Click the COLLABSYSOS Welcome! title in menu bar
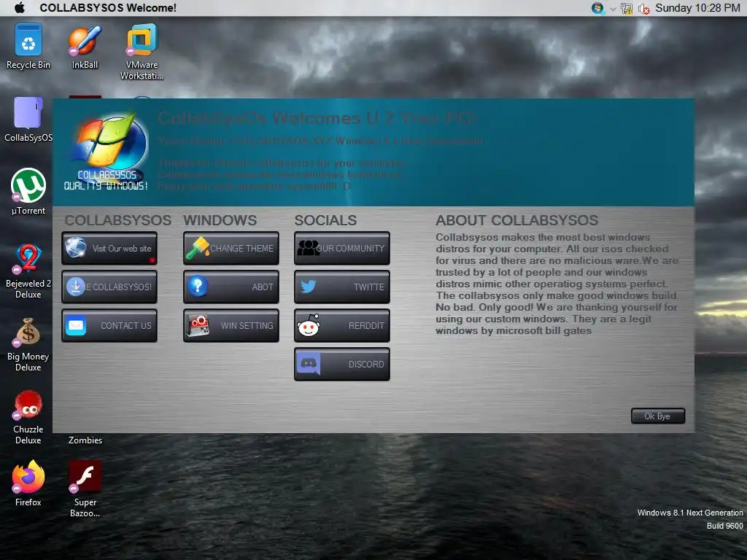 108,8
